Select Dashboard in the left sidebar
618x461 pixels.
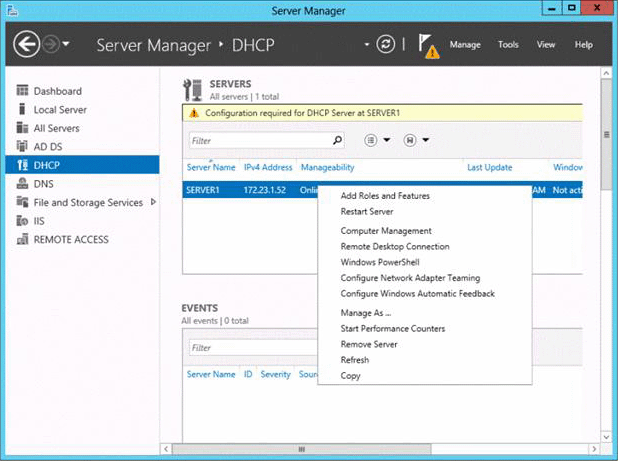(x=57, y=91)
